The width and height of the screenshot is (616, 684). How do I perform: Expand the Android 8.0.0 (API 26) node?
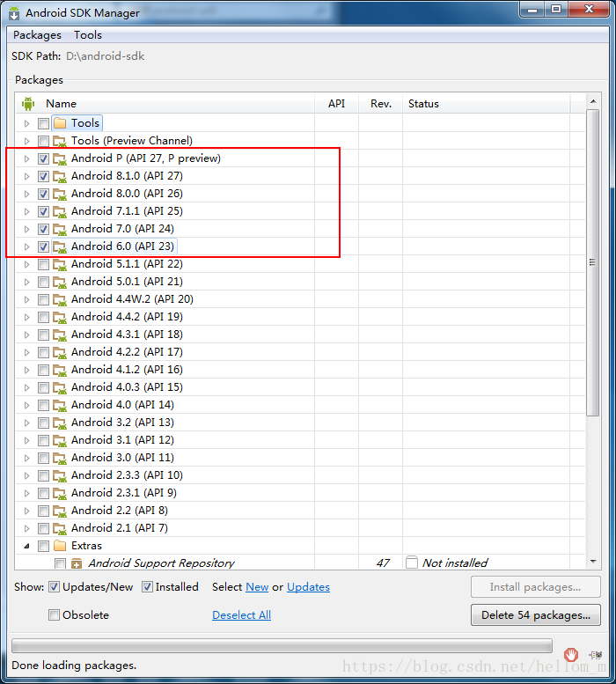pyautogui.click(x=26, y=194)
